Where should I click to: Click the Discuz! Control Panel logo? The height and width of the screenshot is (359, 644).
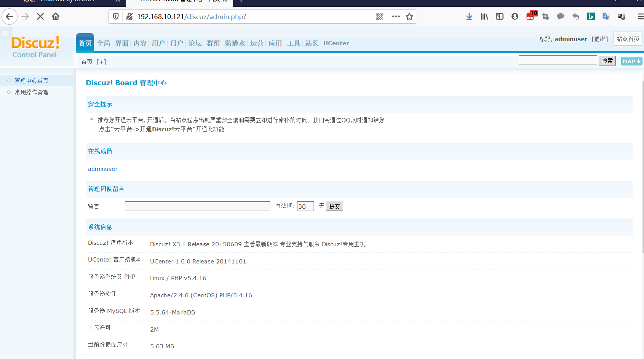(x=35, y=47)
